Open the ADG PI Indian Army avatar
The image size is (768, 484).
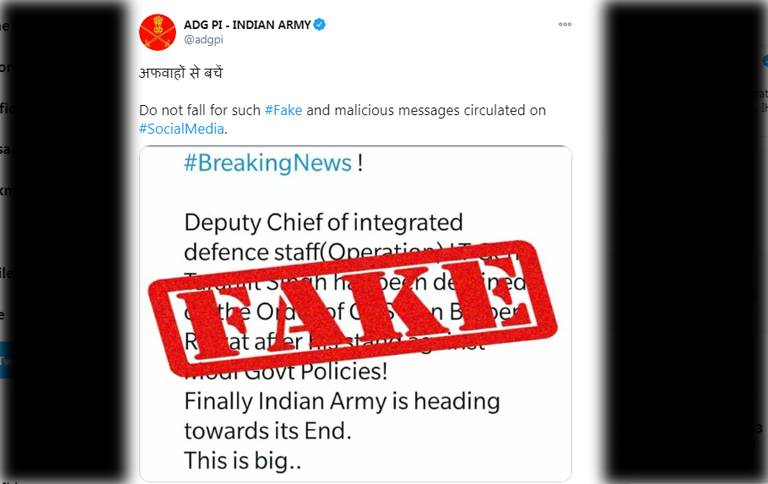pyautogui.click(x=157, y=32)
